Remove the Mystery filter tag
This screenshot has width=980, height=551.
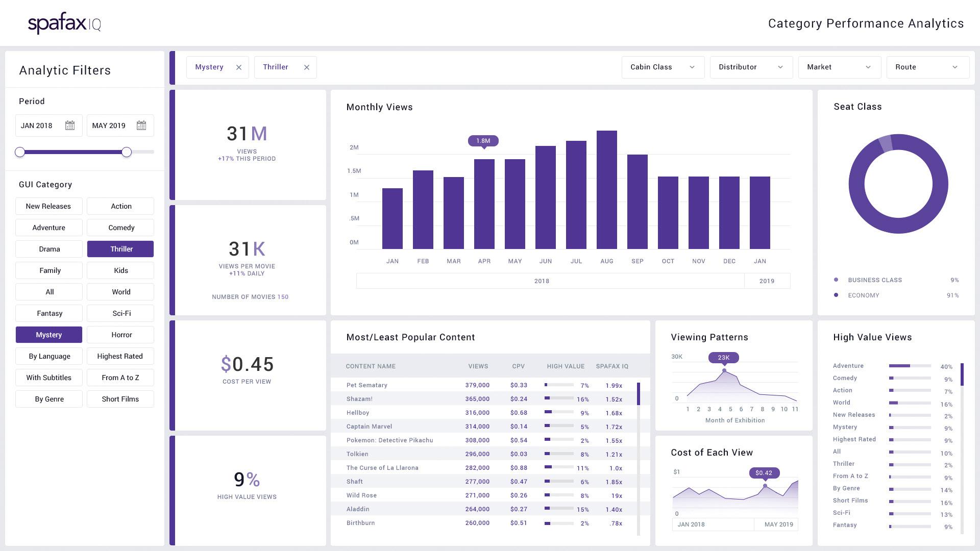239,67
